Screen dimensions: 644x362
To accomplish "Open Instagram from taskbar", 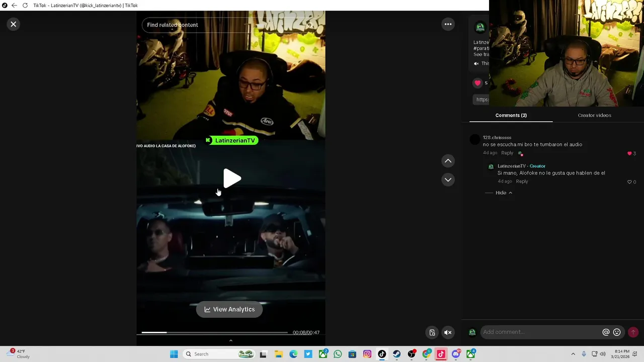I will 367,354.
